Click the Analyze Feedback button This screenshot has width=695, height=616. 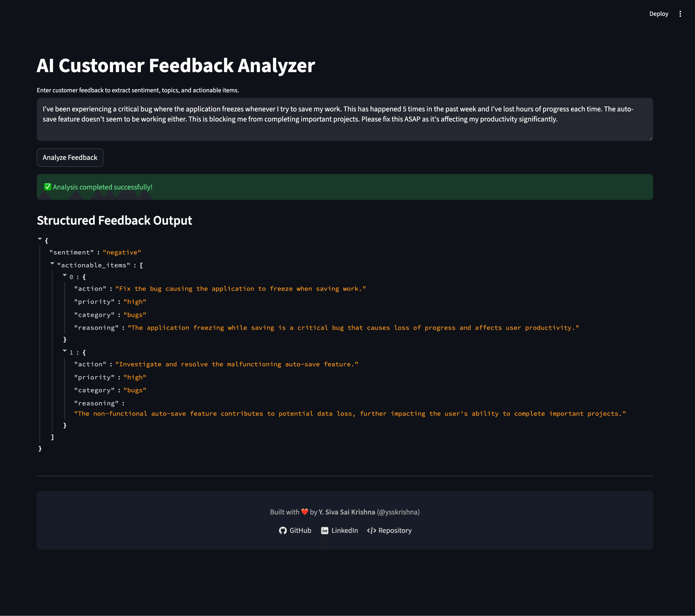[x=70, y=158]
